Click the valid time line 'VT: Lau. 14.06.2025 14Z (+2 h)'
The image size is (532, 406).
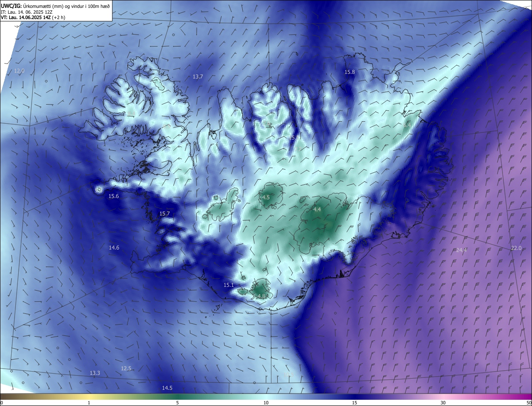33,17
